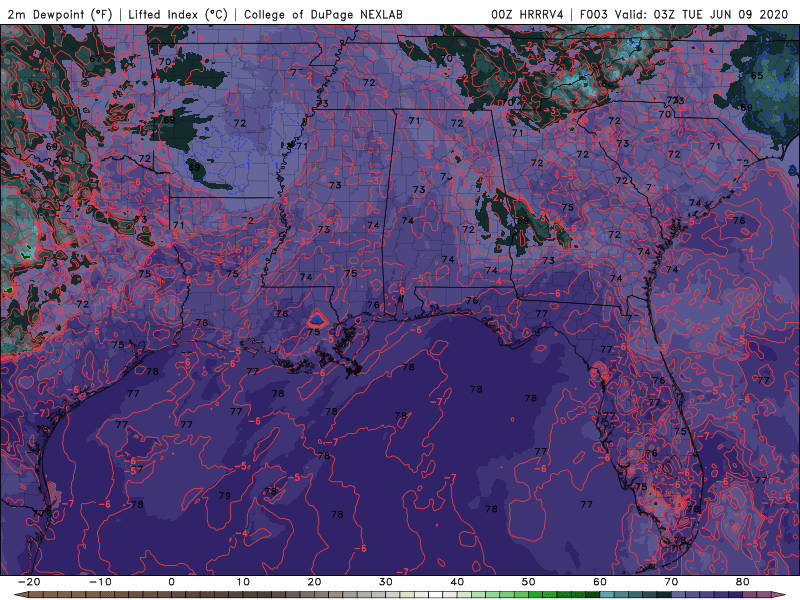Click the "20" colorbar tick label
The height and width of the screenshot is (600, 800).
(314, 582)
